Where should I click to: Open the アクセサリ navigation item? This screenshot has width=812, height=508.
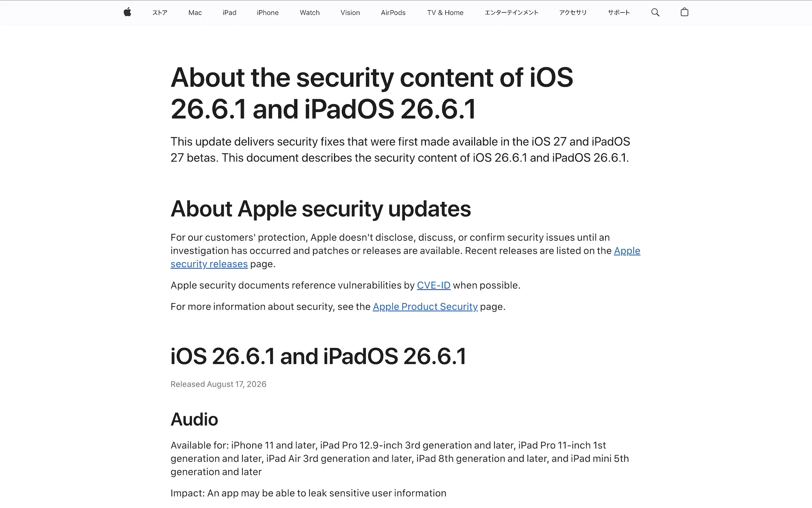click(573, 13)
